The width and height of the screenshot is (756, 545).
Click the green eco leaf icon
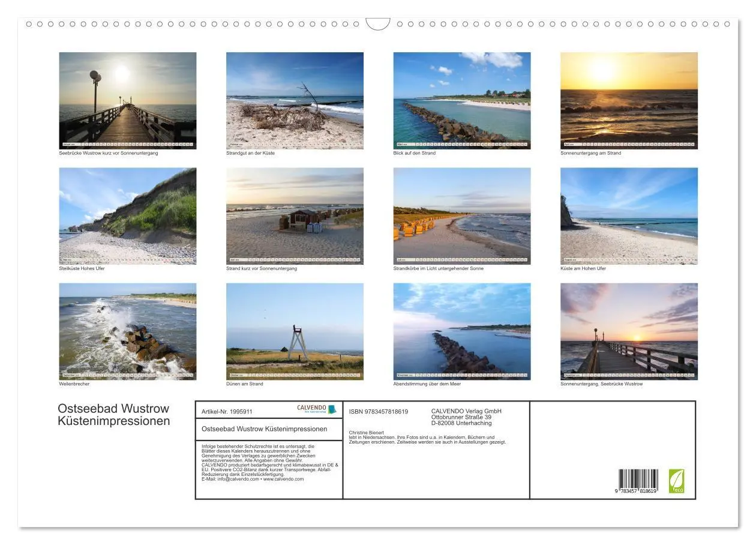(677, 481)
